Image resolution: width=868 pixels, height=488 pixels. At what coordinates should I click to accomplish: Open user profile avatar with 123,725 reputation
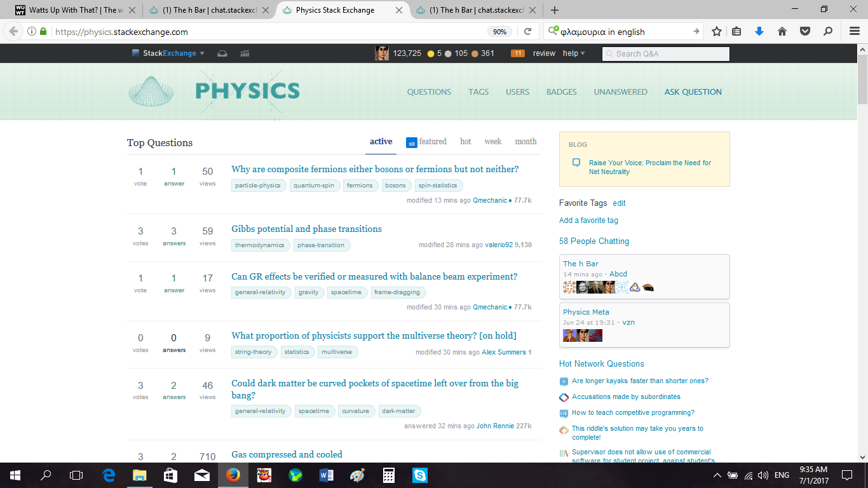(381, 53)
